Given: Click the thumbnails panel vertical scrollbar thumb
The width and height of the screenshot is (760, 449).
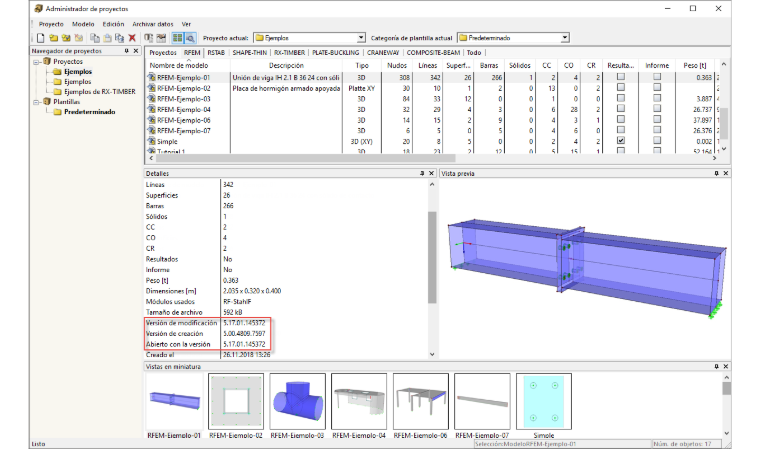Looking at the screenshot, I should [726, 388].
